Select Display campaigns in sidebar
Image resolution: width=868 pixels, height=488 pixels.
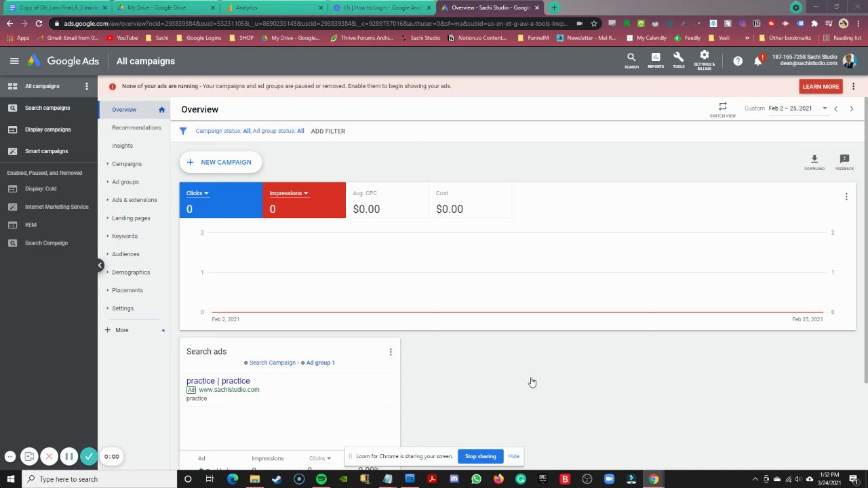[47, 129]
